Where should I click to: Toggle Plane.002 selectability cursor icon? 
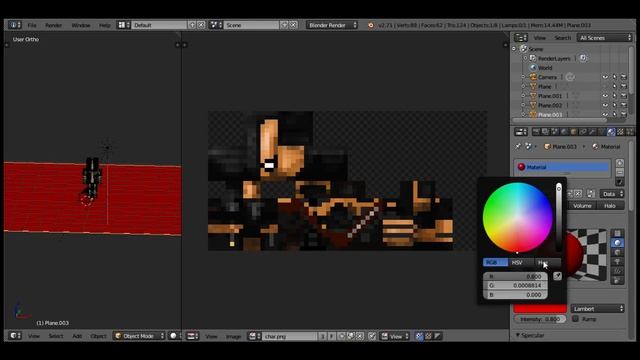(x=615, y=105)
